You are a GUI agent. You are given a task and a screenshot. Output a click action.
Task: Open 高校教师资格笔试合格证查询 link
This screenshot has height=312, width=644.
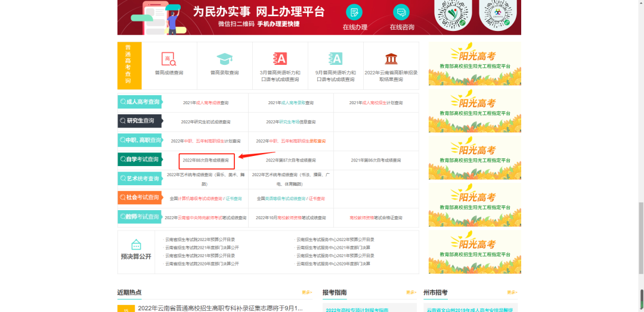[x=376, y=218]
